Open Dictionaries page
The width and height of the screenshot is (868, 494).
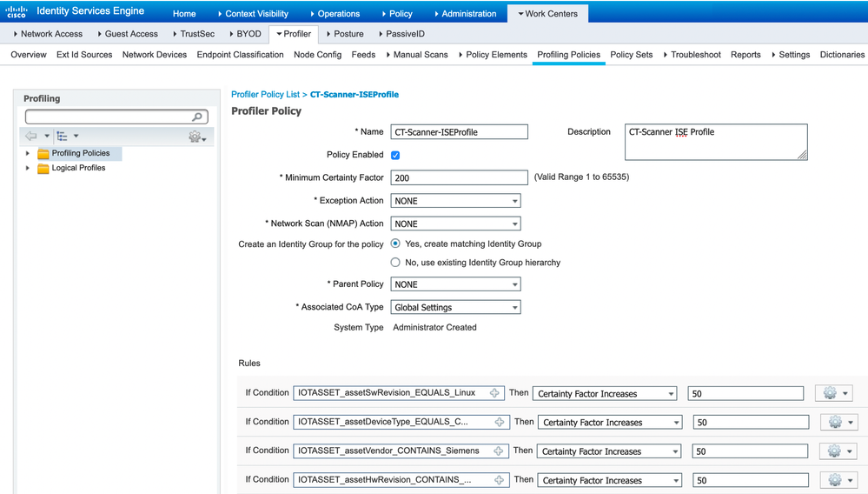point(842,55)
